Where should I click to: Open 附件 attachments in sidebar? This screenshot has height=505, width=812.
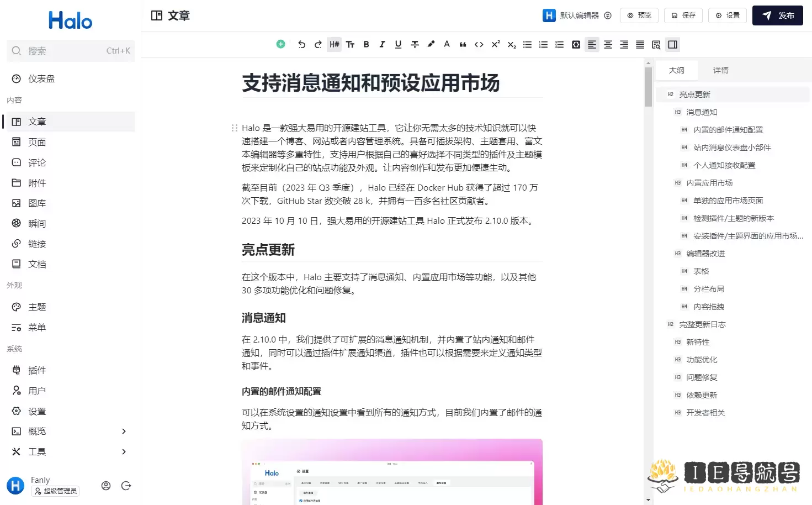tap(70, 183)
